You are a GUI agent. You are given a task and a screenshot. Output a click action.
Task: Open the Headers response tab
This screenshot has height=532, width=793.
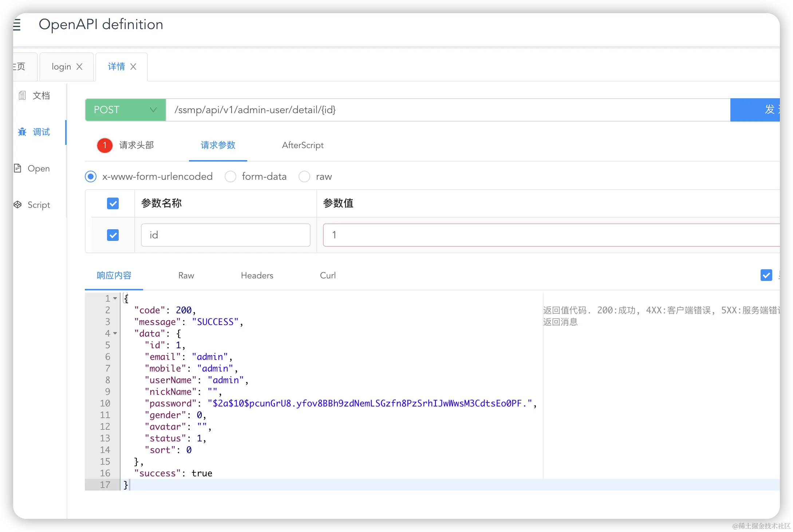[257, 275]
